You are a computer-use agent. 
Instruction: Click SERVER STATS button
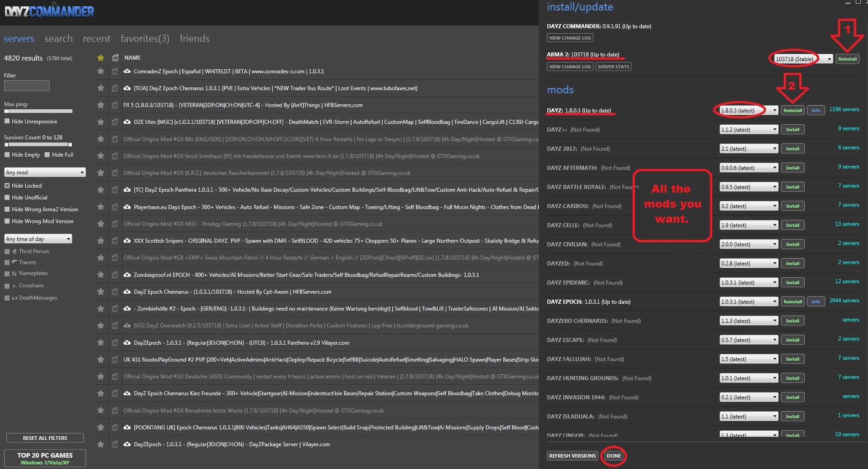pos(613,66)
